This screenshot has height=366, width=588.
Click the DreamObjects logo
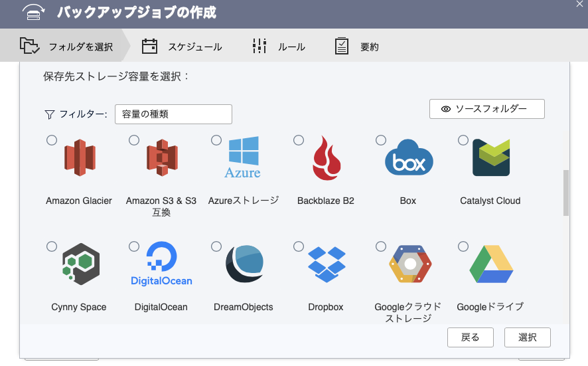(x=244, y=264)
